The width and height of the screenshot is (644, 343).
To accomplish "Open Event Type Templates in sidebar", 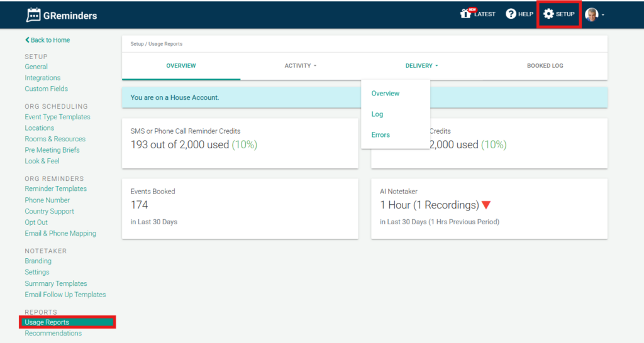I will tap(57, 117).
